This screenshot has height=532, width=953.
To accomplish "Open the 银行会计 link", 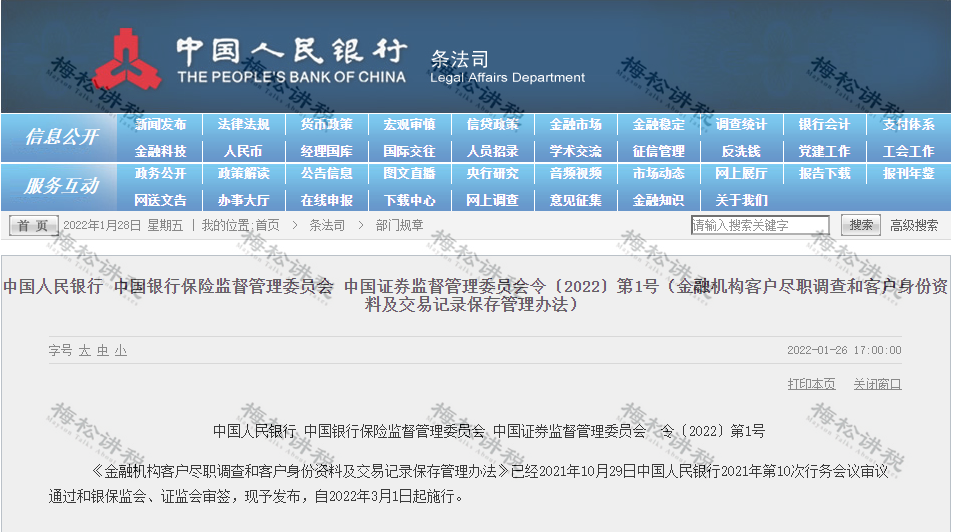I will tap(824, 125).
